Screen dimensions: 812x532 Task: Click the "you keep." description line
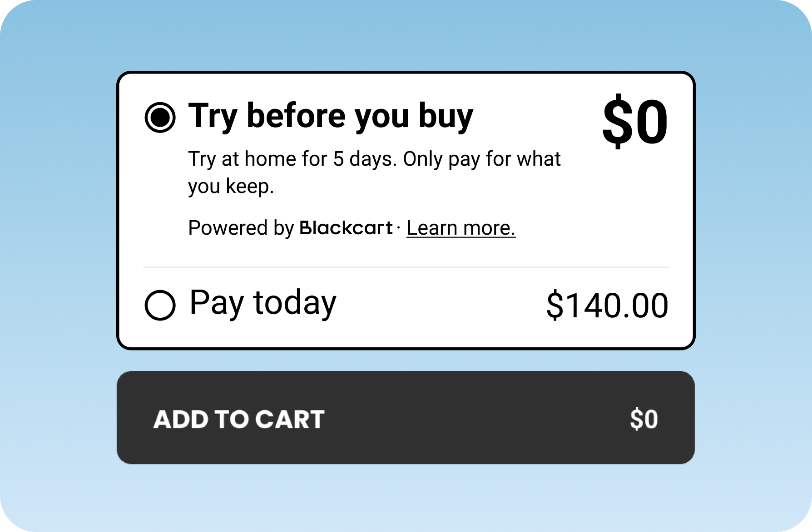[x=231, y=187]
